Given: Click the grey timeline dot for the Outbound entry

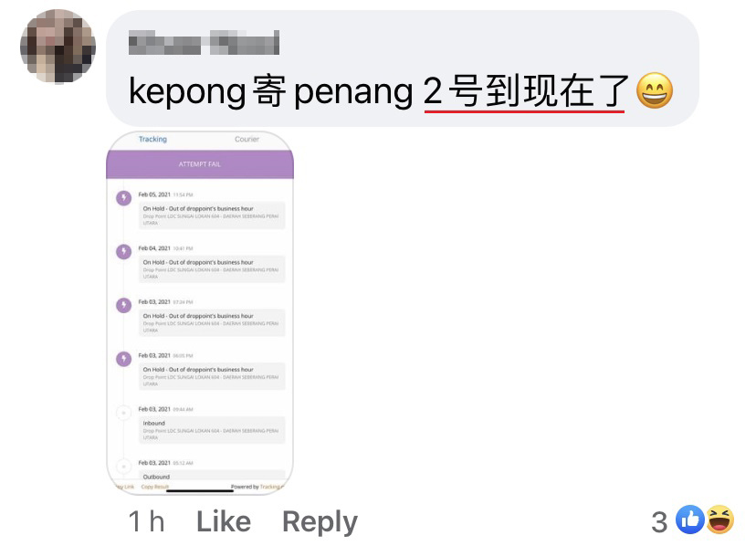Looking at the screenshot, I should [124, 467].
